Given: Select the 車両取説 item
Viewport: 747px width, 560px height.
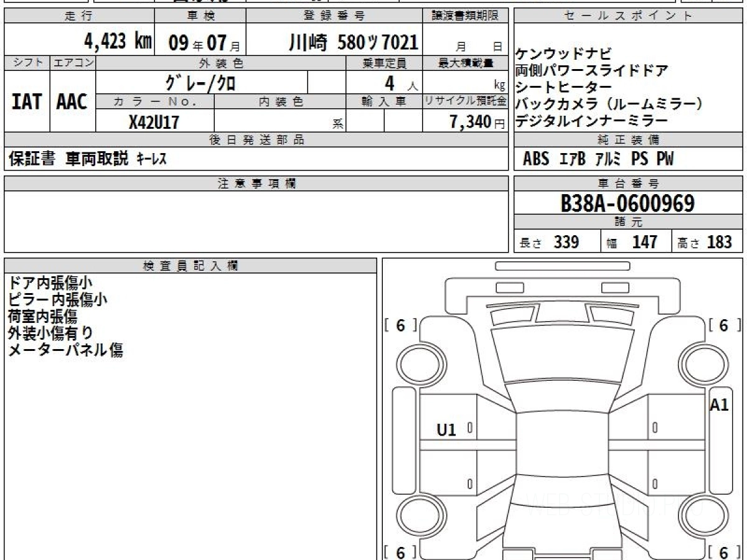Looking at the screenshot, I should coord(97,159).
